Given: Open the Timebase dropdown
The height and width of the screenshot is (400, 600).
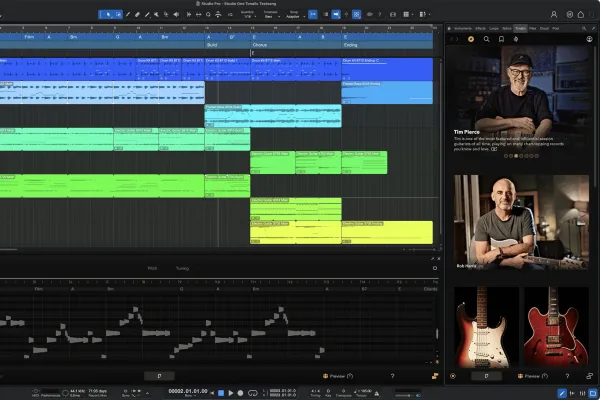Looking at the screenshot, I should [x=271, y=15].
